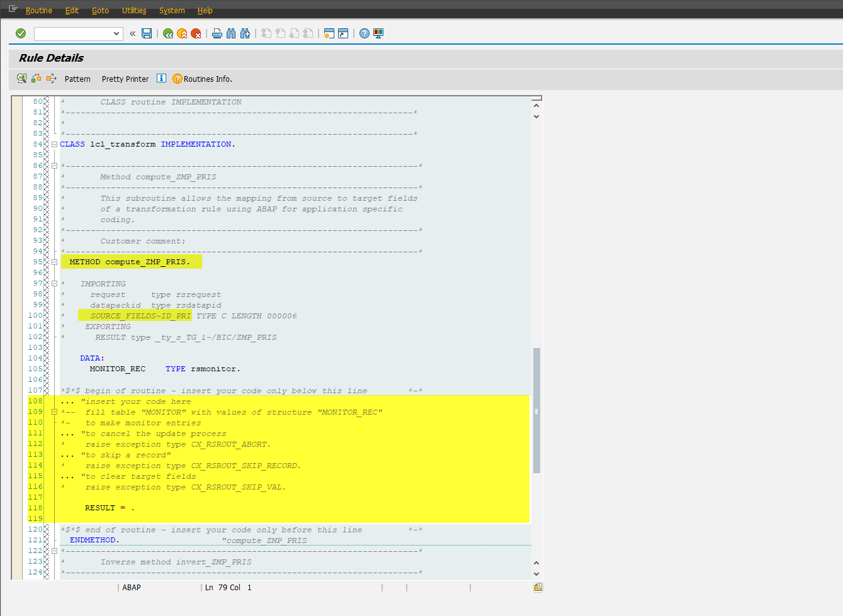Create a new session icon
The width and height of the screenshot is (843, 616).
coord(329,33)
